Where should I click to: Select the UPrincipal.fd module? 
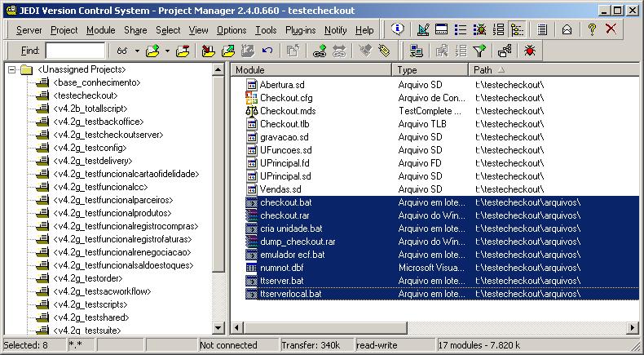285,163
